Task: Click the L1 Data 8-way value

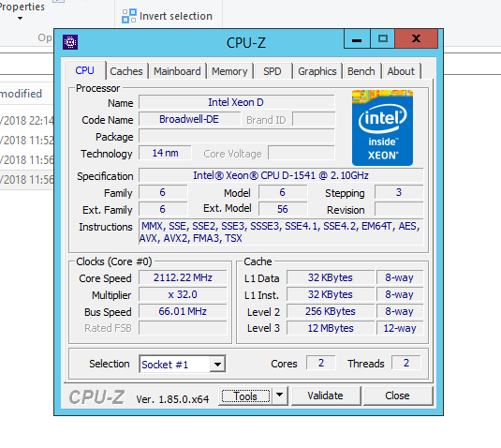Action: 400,277
